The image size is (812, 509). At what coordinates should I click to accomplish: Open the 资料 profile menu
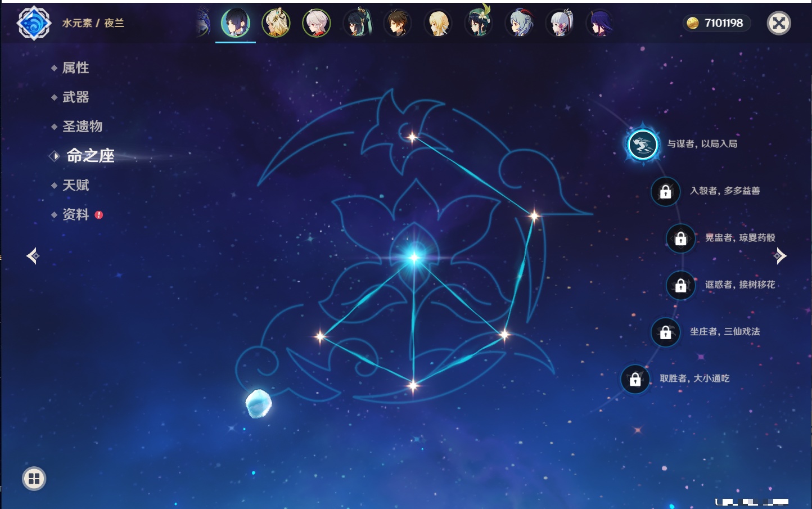(x=76, y=214)
